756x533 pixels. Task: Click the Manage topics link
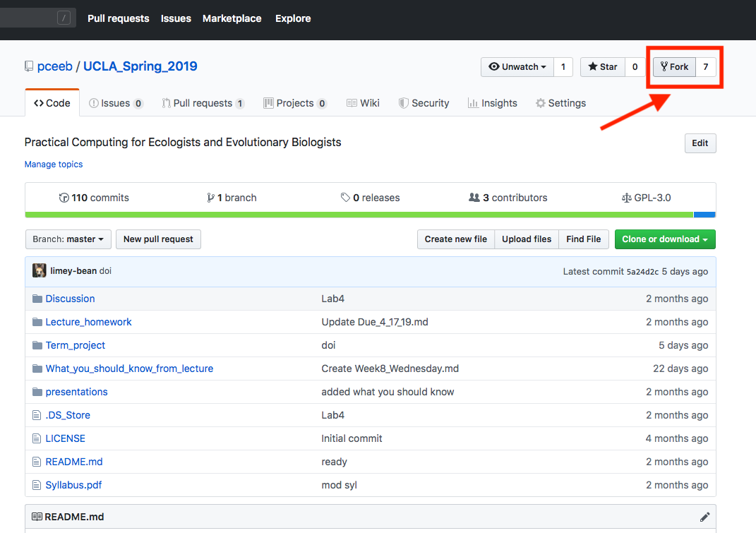pyautogui.click(x=54, y=164)
